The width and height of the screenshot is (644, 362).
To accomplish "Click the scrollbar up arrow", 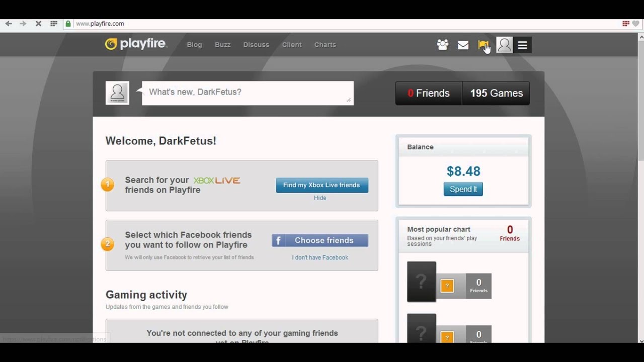I will click(640, 37).
